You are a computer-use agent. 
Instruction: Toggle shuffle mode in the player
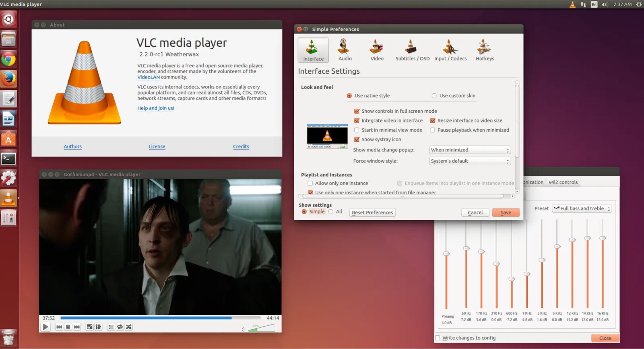pos(129,327)
